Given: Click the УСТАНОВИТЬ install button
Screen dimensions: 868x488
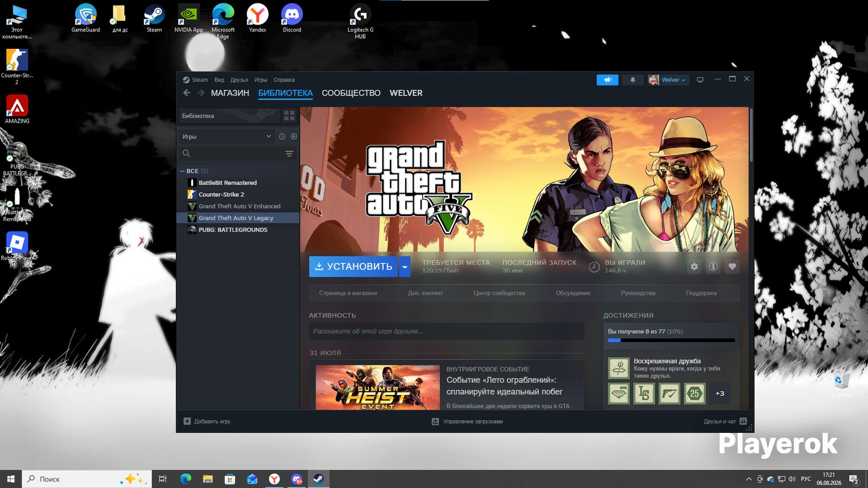Looking at the screenshot, I should click(x=353, y=266).
